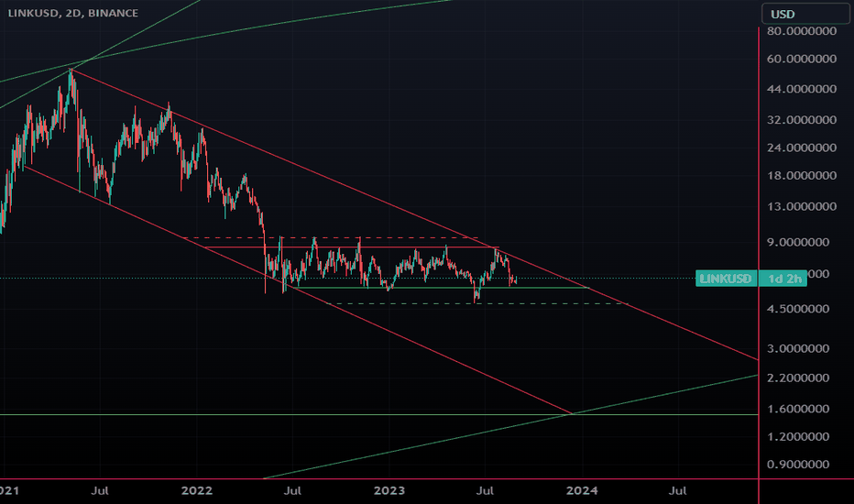Click the 2.2000000 price axis label

[x=798, y=378]
